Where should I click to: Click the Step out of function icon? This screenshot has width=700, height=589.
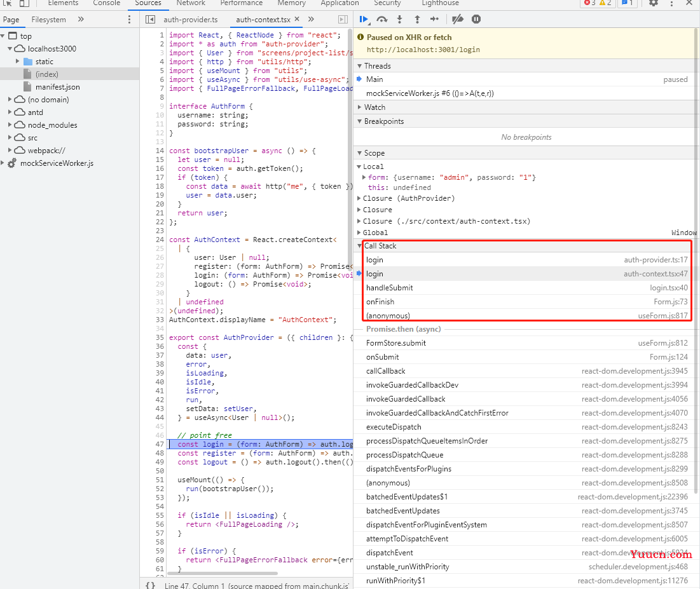click(417, 19)
